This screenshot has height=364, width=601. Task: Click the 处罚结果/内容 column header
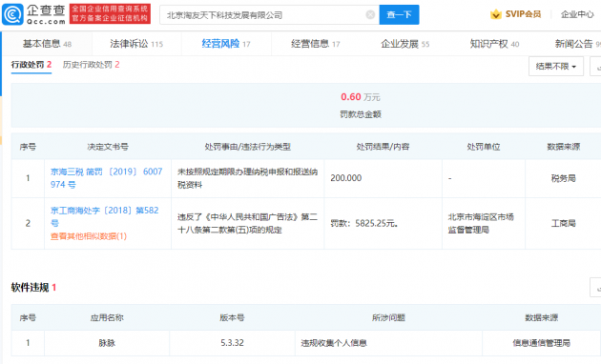(x=383, y=147)
